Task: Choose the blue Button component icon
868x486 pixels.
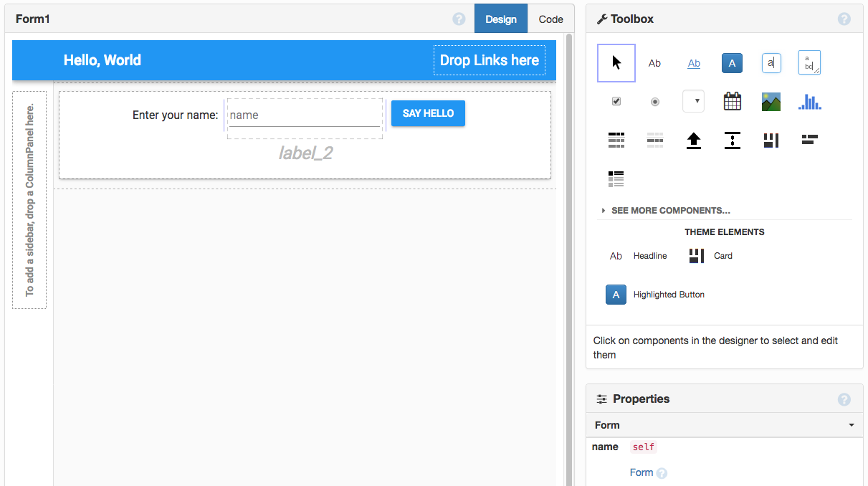Action: (x=732, y=63)
